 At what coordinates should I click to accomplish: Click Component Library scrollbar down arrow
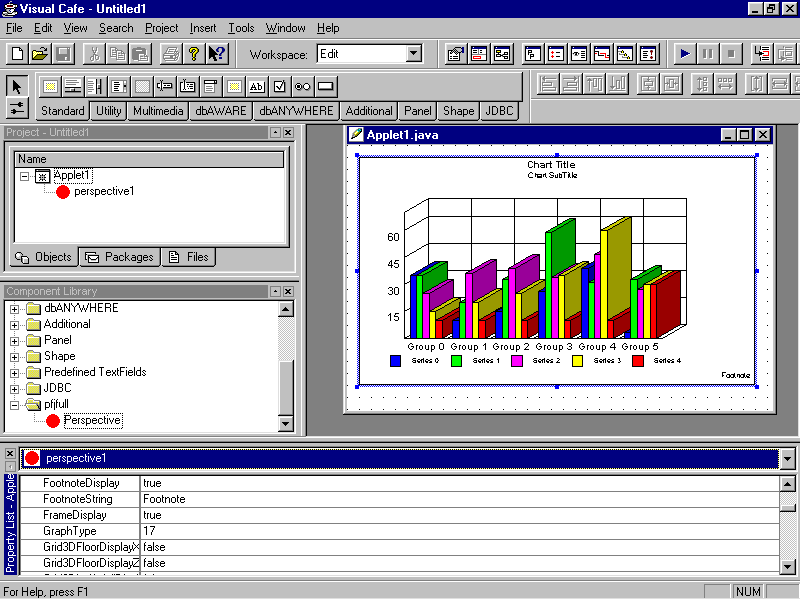pyautogui.click(x=286, y=423)
